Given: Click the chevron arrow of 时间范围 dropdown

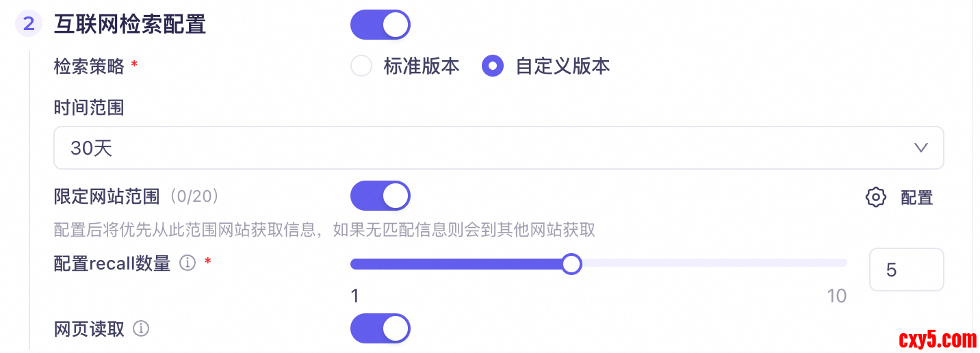Looking at the screenshot, I should pyautogui.click(x=920, y=148).
